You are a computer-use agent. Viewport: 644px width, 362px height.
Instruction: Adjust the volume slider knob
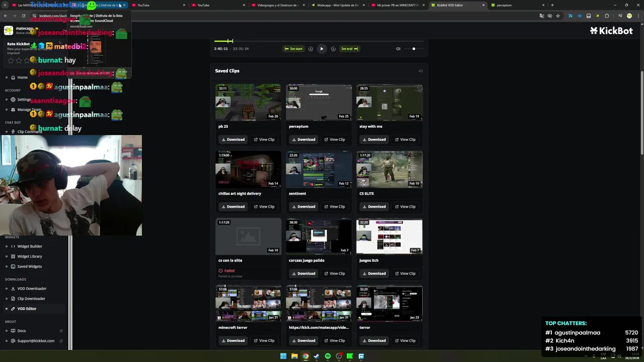414,49
